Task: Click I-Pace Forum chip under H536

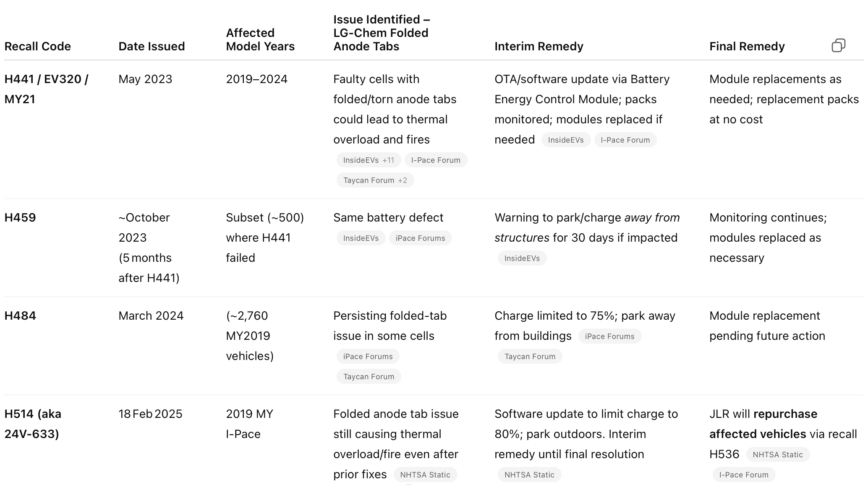Action: 743,475
